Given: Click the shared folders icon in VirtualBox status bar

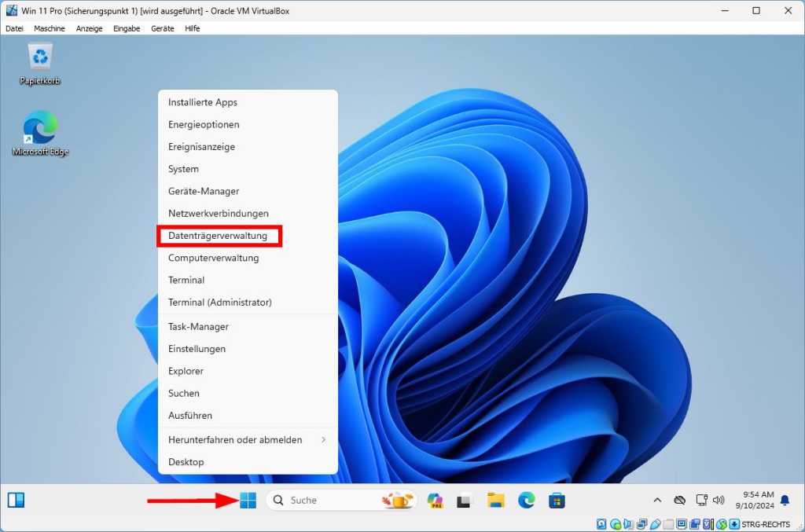Looking at the screenshot, I should click(668, 524).
